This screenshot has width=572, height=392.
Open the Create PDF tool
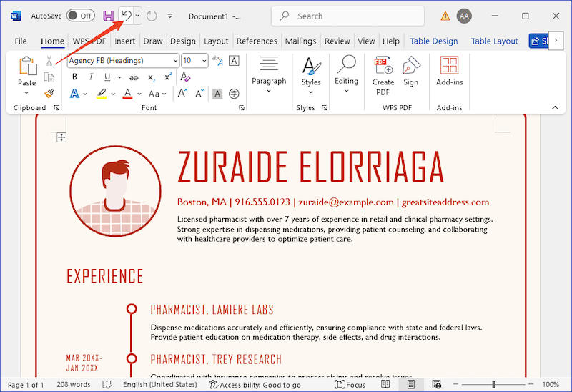[x=383, y=74]
